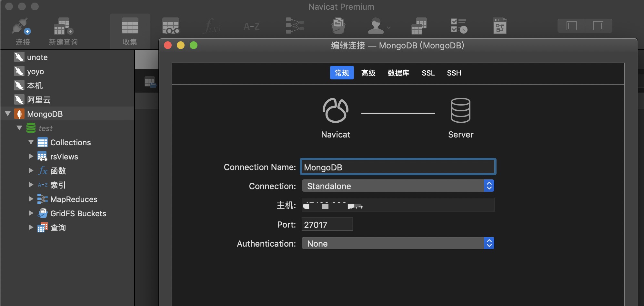Expand the GridFS Buckets node
This screenshot has height=306, width=644.
(x=31, y=213)
